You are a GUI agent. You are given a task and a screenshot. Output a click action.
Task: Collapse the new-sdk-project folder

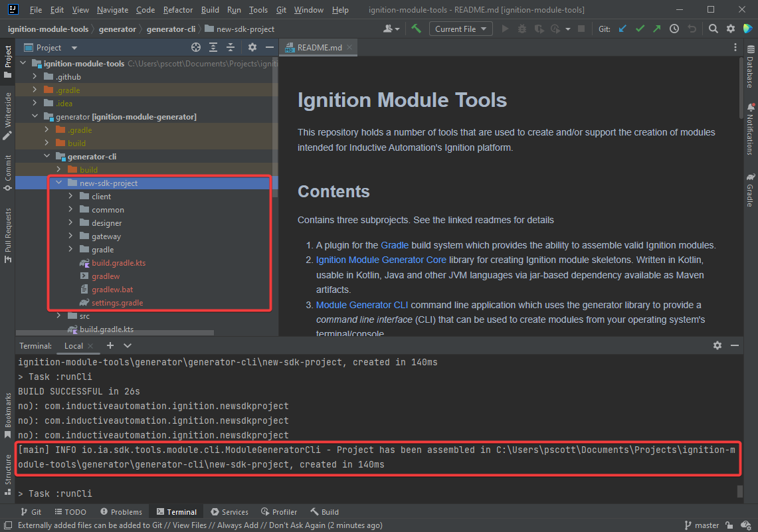point(59,183)
